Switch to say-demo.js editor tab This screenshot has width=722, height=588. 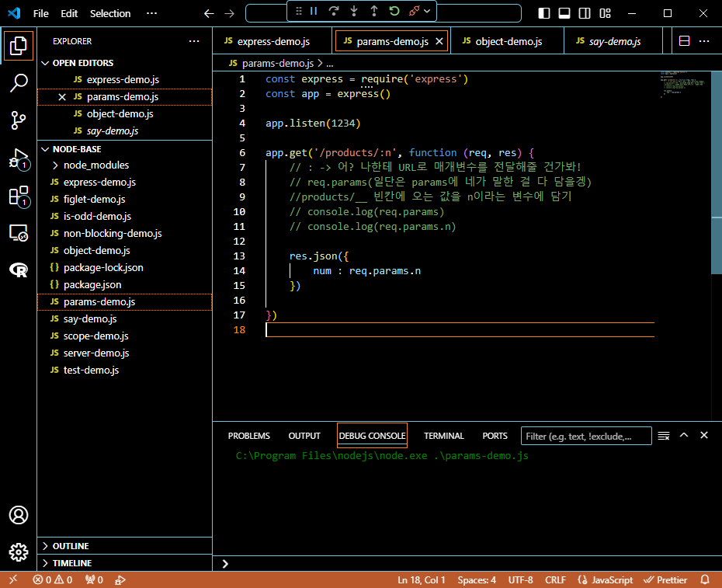613,41
